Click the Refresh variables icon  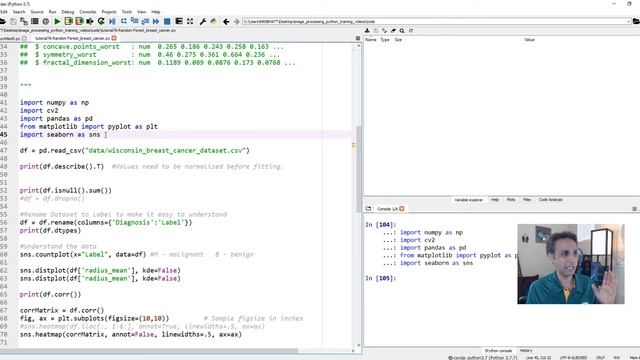point(411,31)
